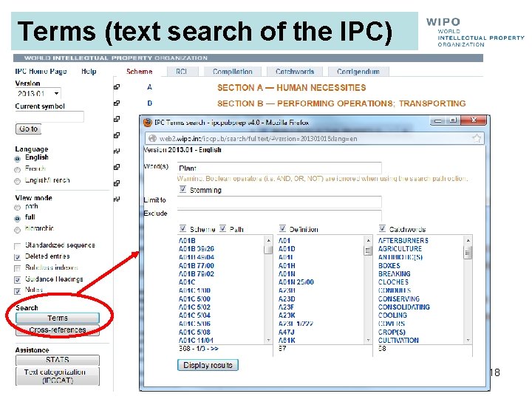Open the Help link
The width and height of the screenshot is (532, 399).
(x=89, y=71)
